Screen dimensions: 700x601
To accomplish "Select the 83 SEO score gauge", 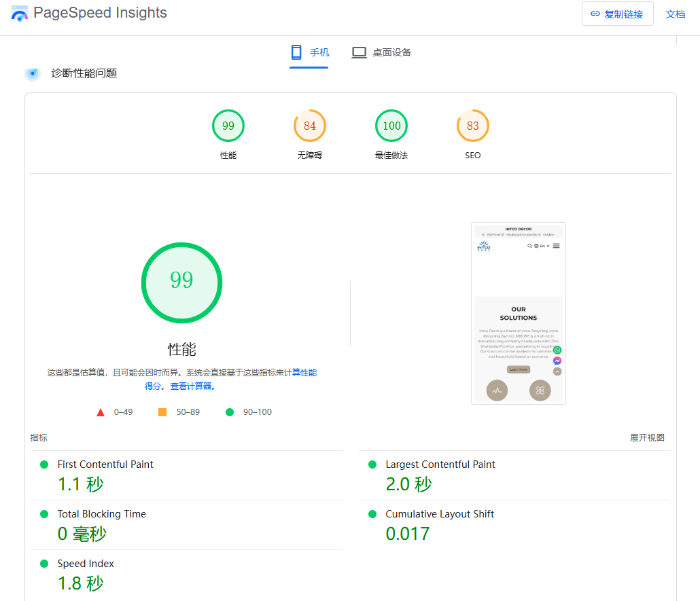I will 473,126.
